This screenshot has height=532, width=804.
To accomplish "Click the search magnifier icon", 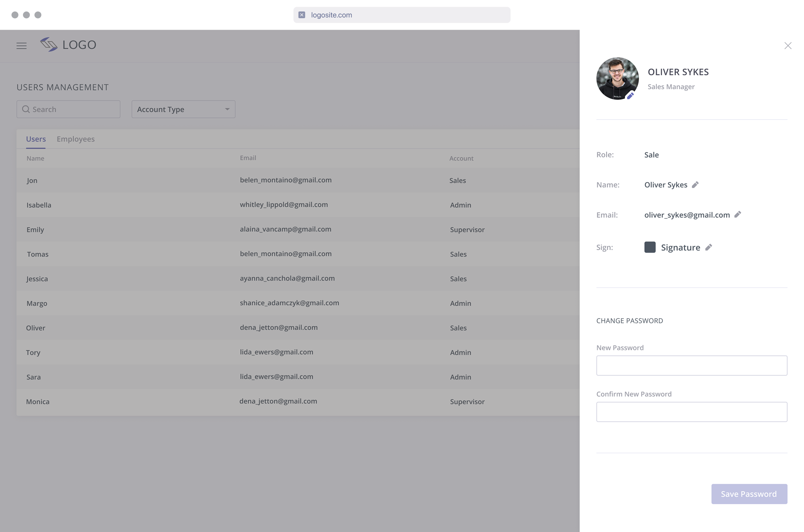I will point(26,109).
